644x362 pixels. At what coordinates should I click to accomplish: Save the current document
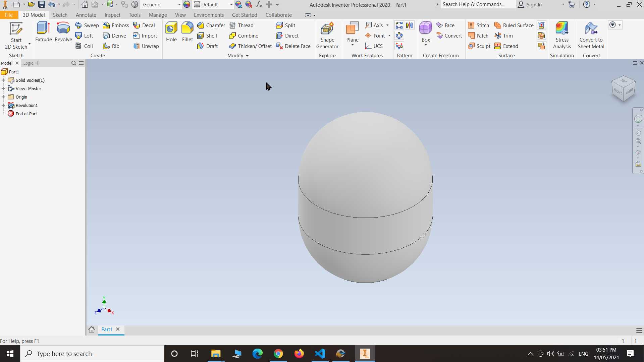point(41,5)
